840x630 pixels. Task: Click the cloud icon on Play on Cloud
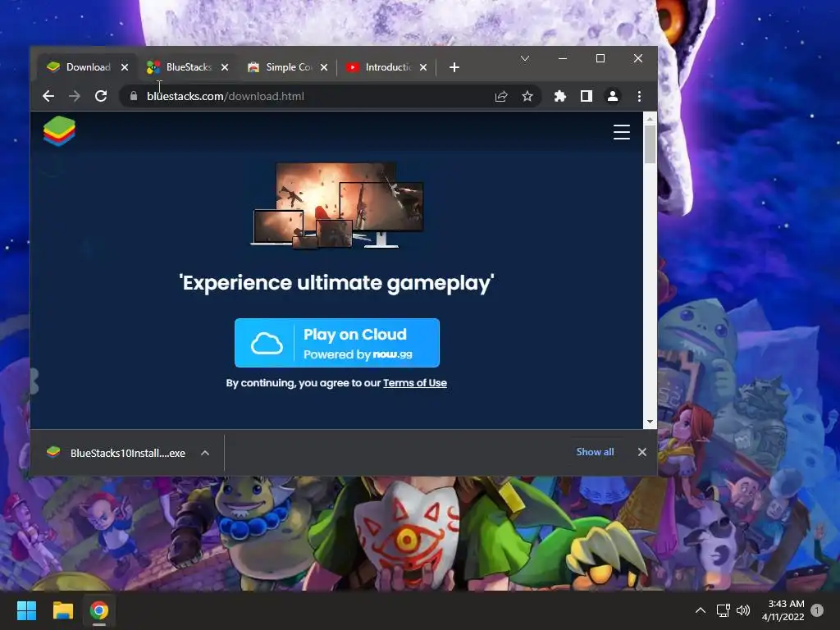tap(267, 343)
